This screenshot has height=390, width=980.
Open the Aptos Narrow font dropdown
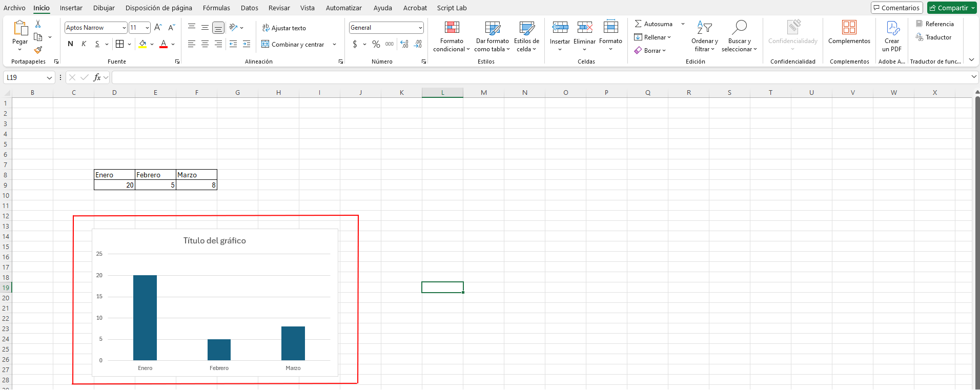124,28
